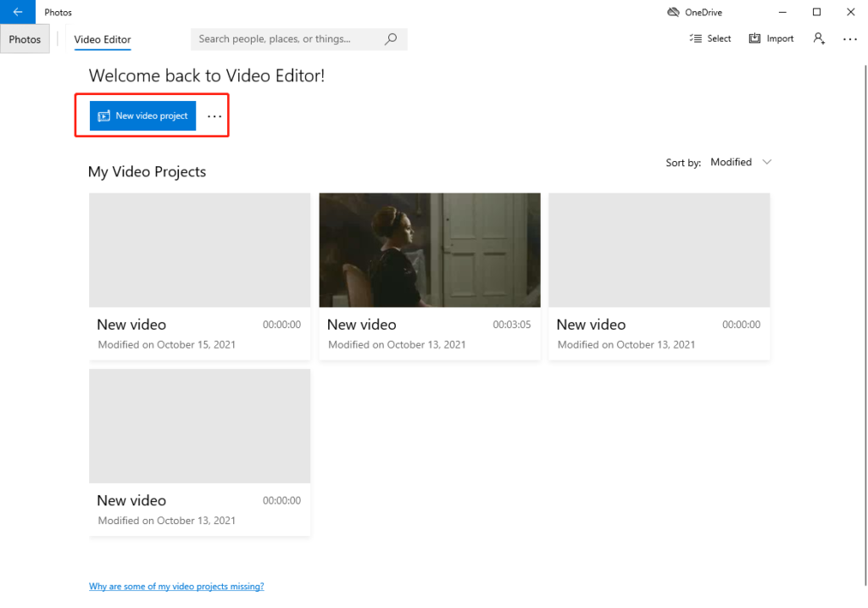Open the missing video projects help link
Screen dimensions: 868x608
pos(176,586)
